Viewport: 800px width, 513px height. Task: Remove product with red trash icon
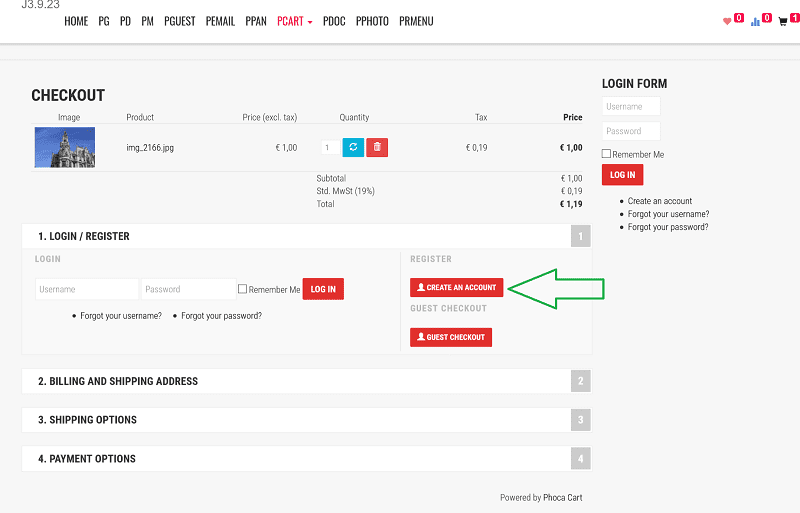[x=377, y=147]
